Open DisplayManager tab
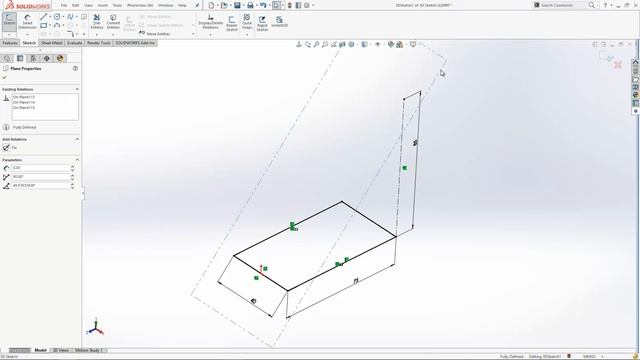 tap(60, 58)
